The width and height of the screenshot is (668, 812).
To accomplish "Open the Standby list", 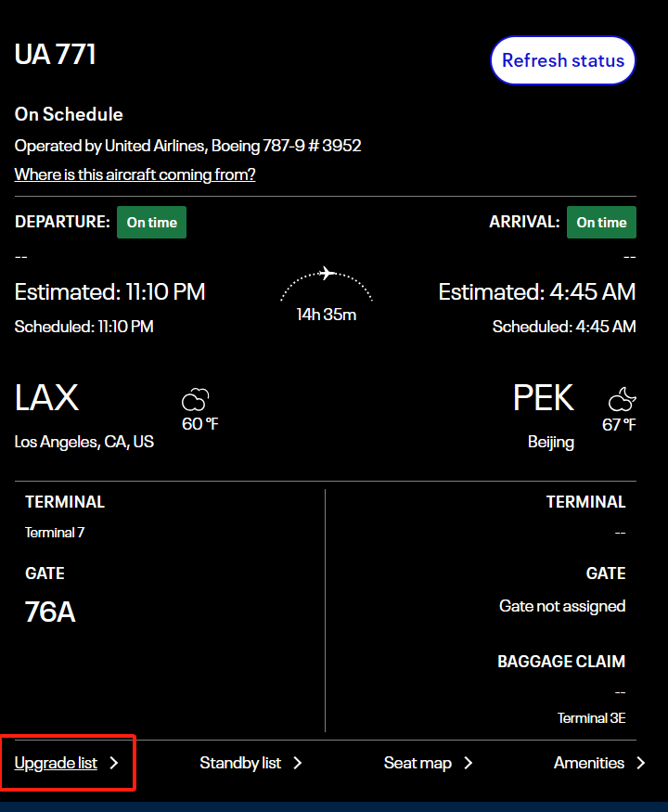I will pos(240,763).
